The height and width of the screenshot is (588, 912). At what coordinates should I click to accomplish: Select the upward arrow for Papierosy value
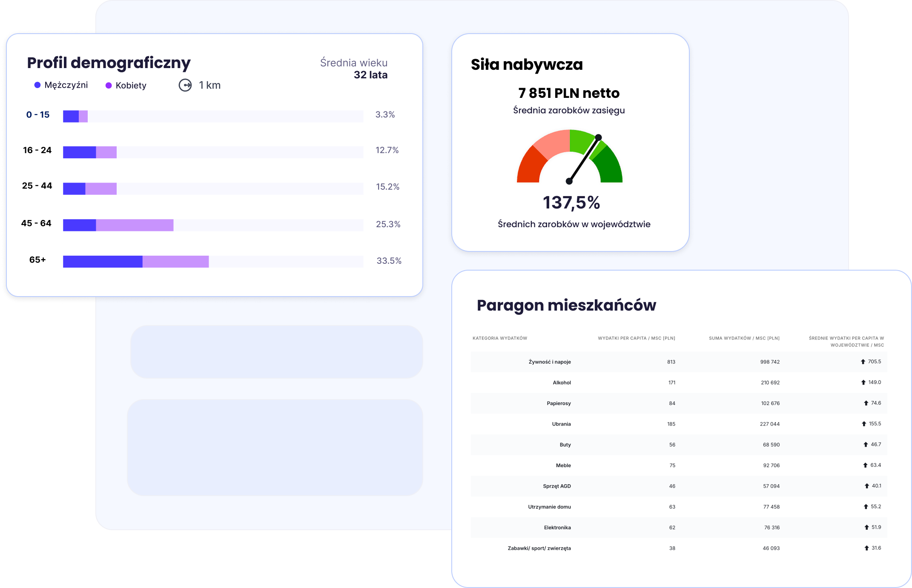point(866,403)
